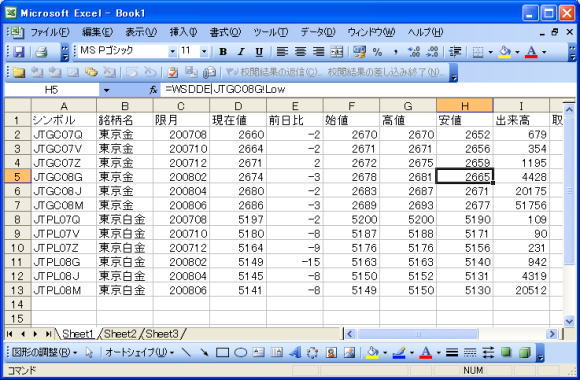The width and height of the screenshot is (580, 380).
Task: Open the ファイル (File) menu
Action: point(50,32)
